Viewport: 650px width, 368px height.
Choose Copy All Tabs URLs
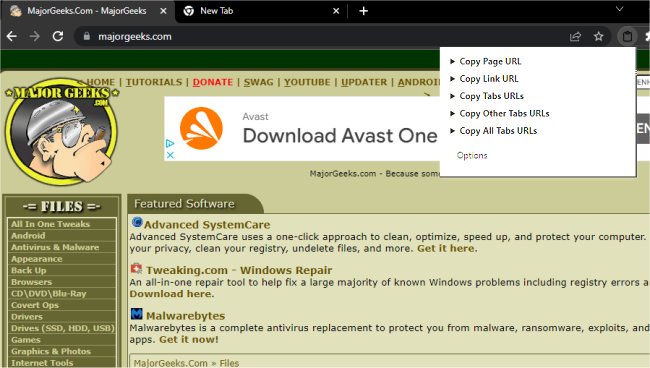[x=498, y=131]
